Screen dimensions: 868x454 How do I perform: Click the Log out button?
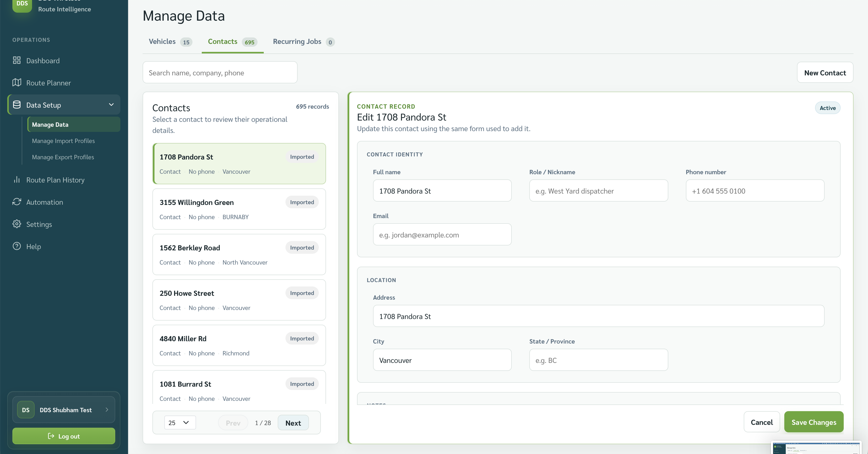pyautogui.click(x=64, y=436)
